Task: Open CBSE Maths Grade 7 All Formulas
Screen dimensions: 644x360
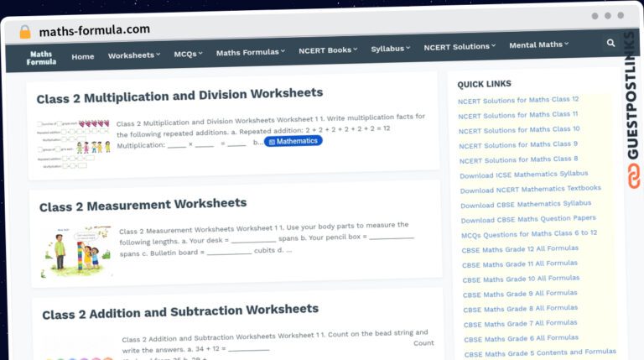Action: coord(521,324)
